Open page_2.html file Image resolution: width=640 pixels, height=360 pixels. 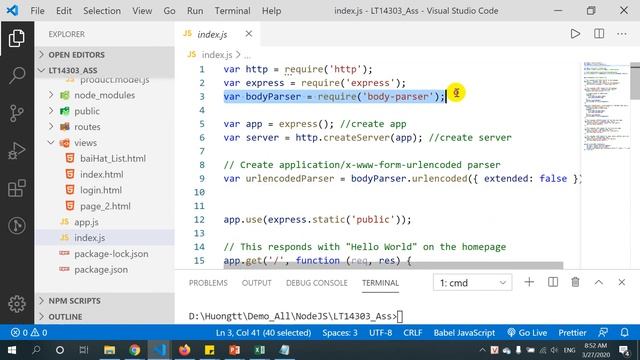[105, 206]
